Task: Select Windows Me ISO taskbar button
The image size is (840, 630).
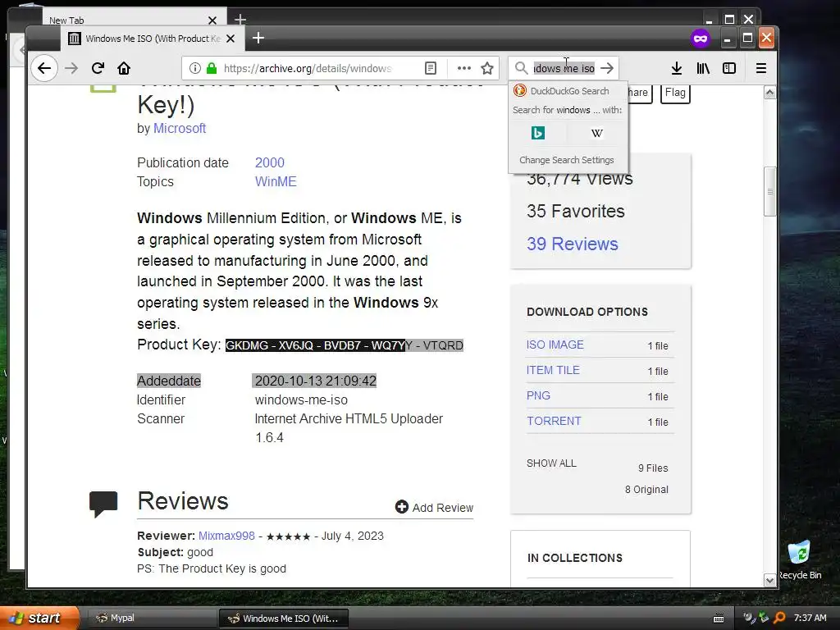Action: [x=283, y=619]
